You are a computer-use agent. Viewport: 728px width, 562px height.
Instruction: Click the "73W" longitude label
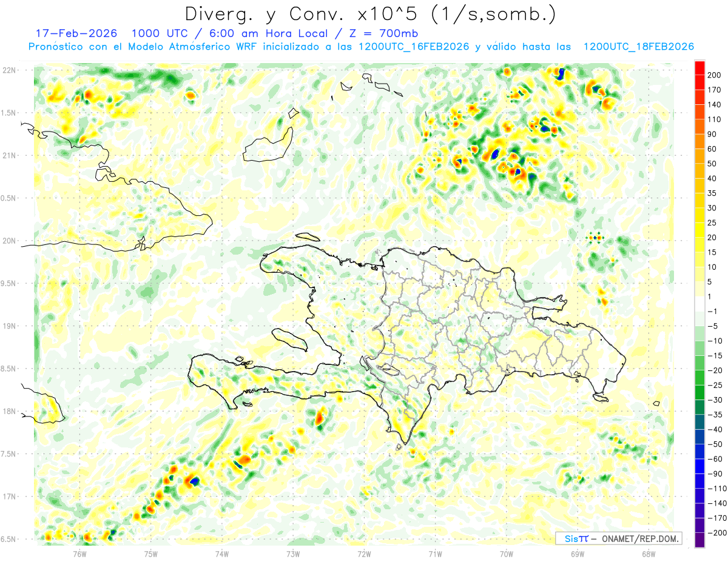(x=293, y=554)
